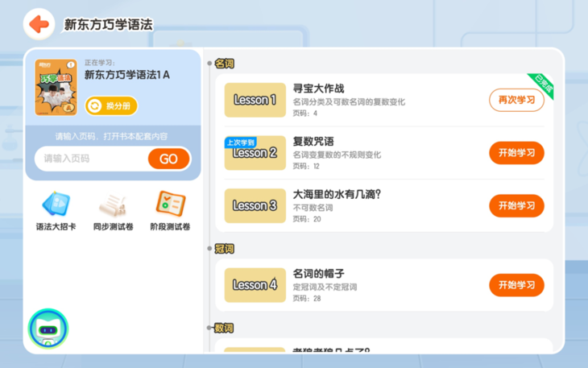
Task: Start learning 复数咒语 lesson
Action: pyautogui.click(x=516, y=153)
